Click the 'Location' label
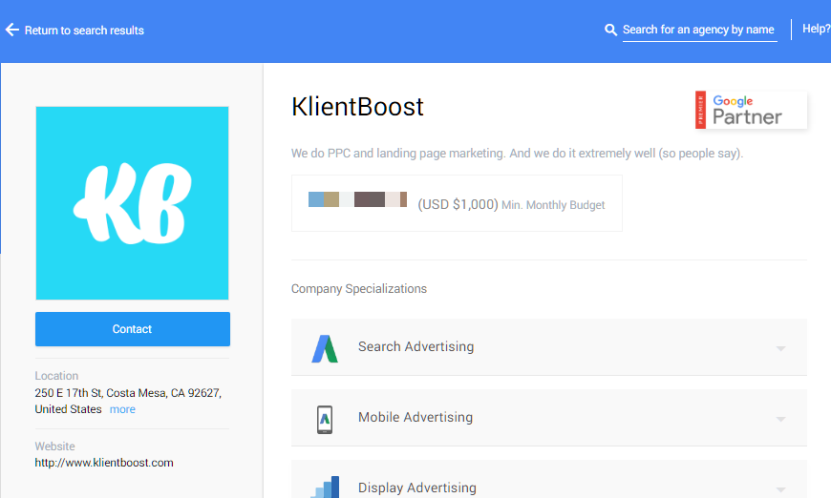The height and width of the screenshot is (498, 831). (x=57, y=376)
